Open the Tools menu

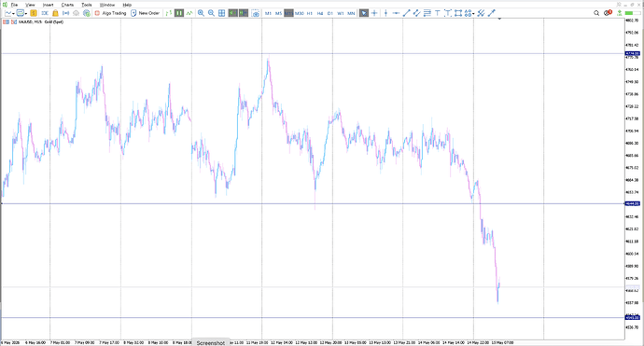[x=86, y=5]
